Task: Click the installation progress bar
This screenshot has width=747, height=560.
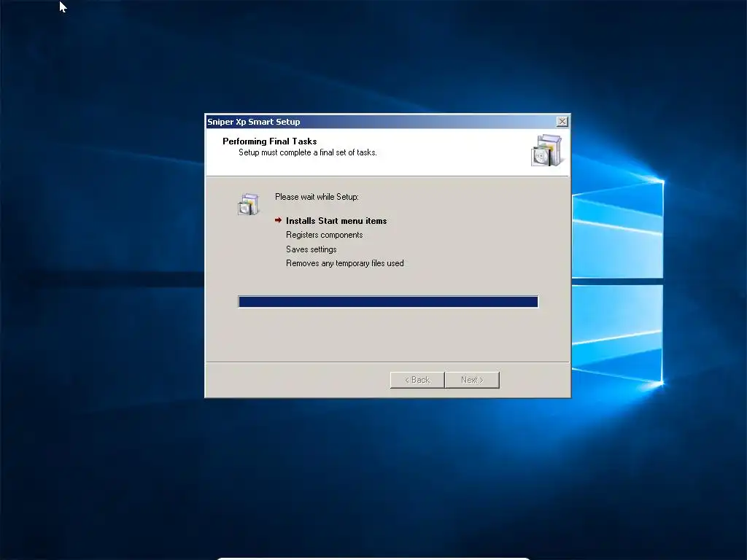Action: [388, 301]
